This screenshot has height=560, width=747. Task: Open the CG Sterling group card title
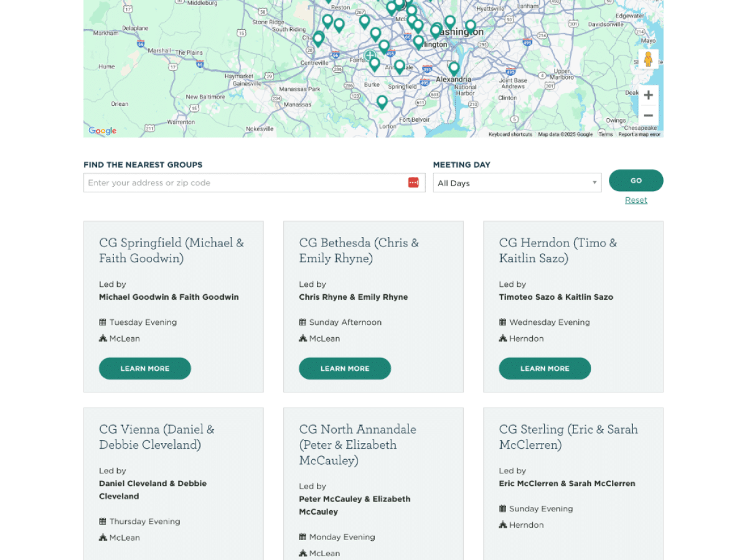click(568, 437)
